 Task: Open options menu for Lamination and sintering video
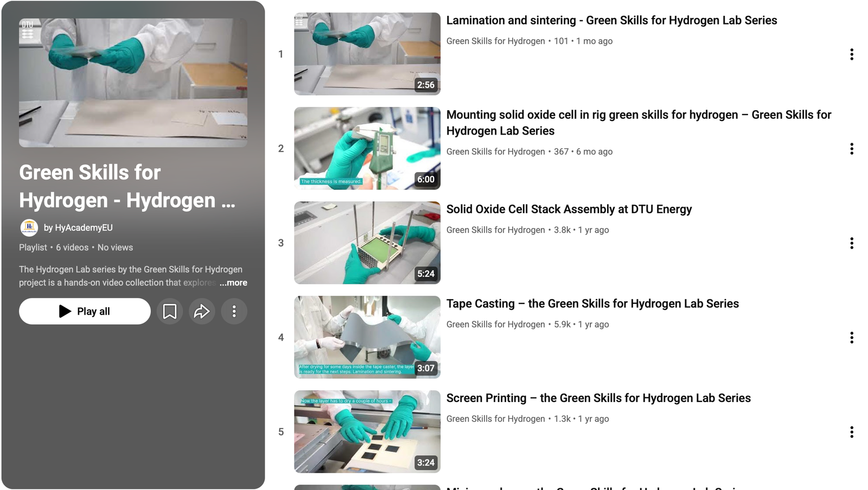[x=852, y=54]
